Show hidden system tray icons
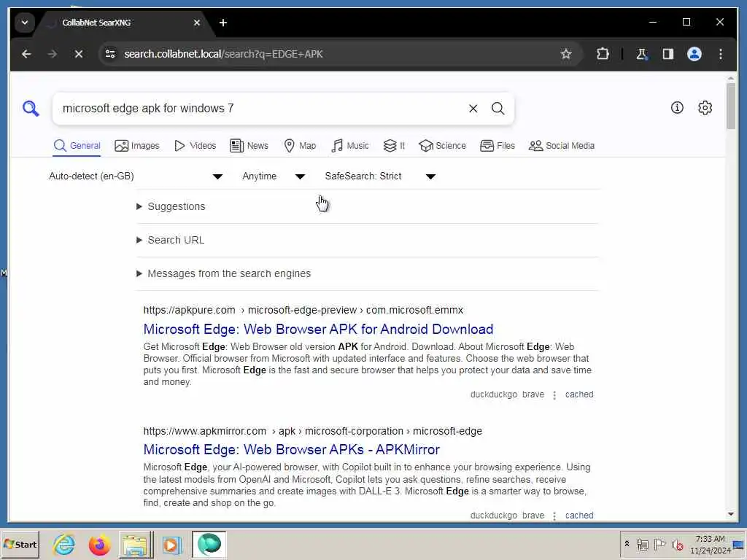The width and height of the screenshot is (747, 560). 627,544
